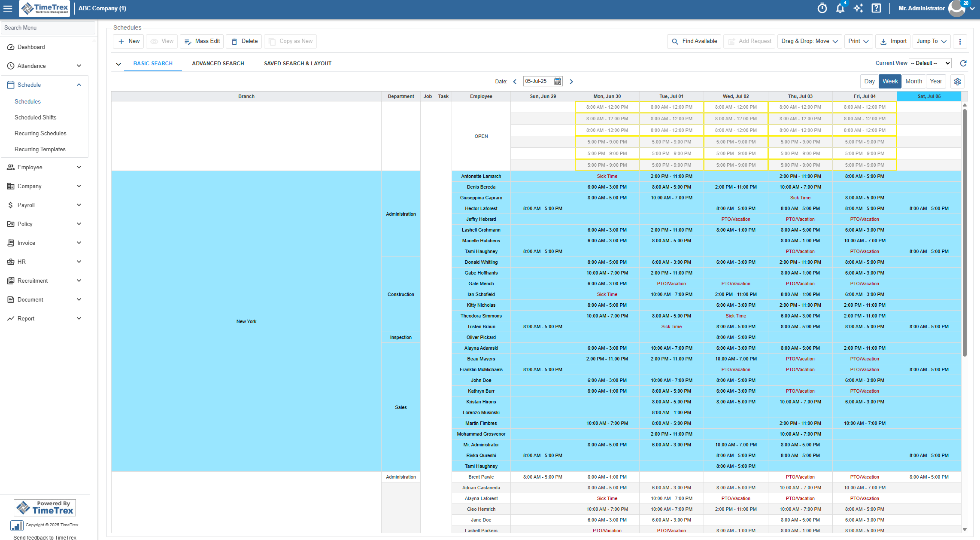Open the Current View dropdown

point(930,63)
